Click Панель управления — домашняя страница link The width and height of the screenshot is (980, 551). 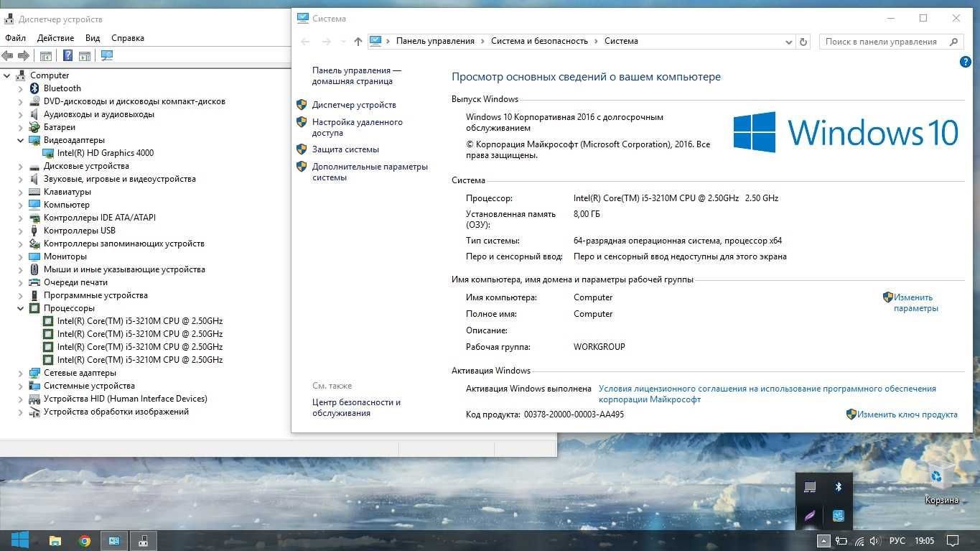(357, 76)
